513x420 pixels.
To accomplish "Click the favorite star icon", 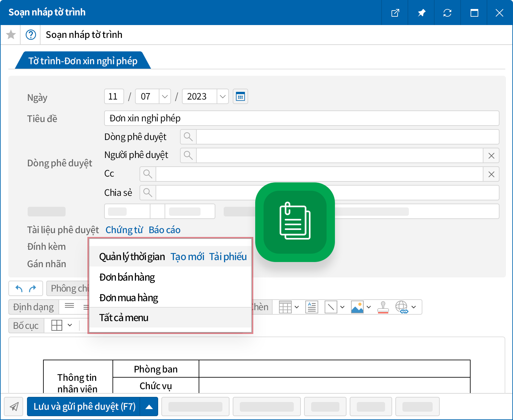I will coord(11,35).
